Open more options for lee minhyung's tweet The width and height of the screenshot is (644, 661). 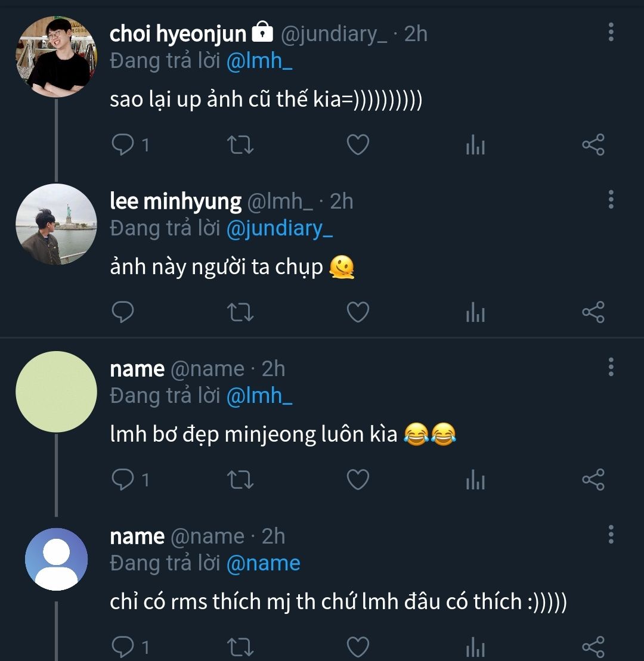tap(611, 200)
